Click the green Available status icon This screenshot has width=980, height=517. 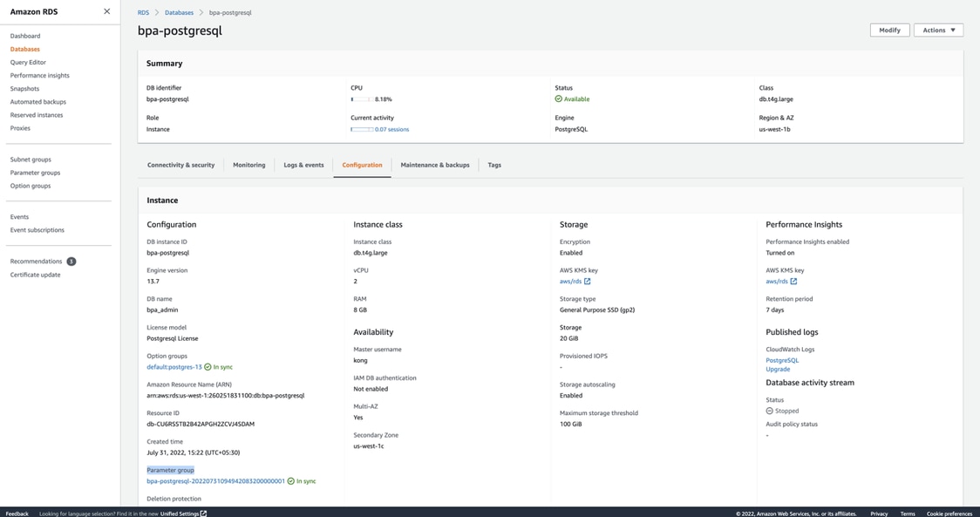pos(558,99)
